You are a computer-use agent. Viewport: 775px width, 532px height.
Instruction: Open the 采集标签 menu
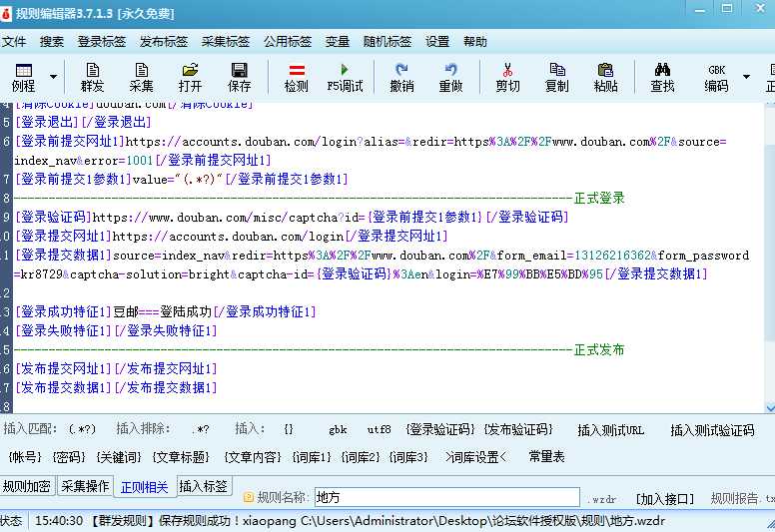pyautogui.click(x=226, y=42)
